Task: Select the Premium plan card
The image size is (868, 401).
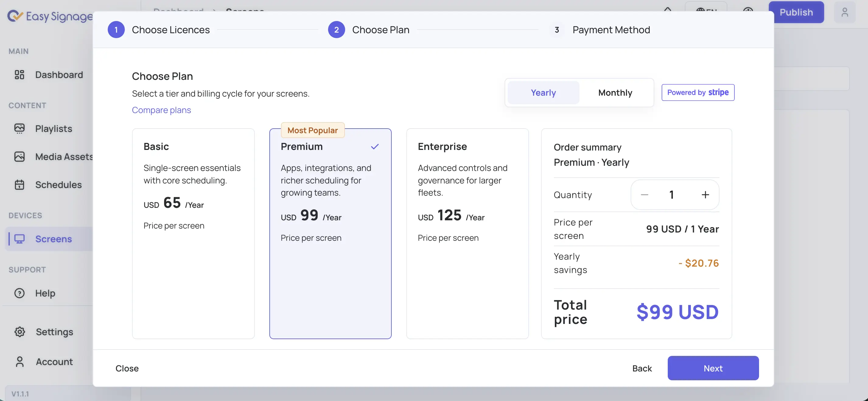Action: tap(330, 233)
